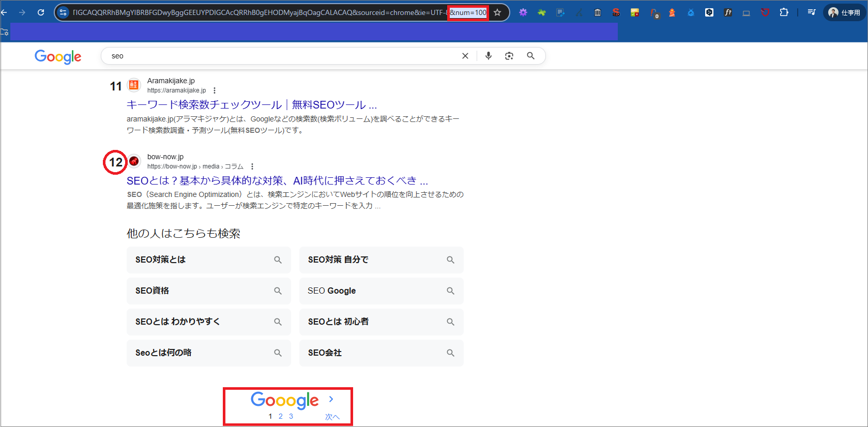Go to results page 3
This screenshot has height=427, width=868.
pos(291,416)
